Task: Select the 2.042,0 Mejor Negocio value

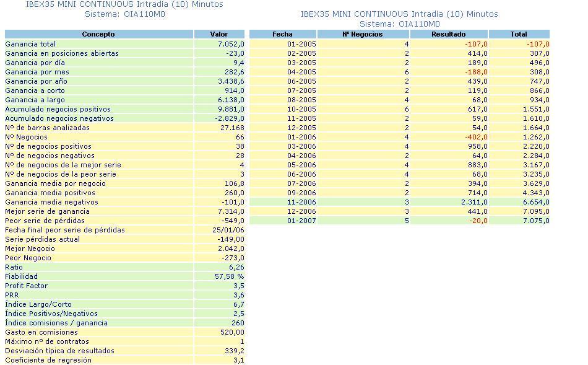Action: 231,248
